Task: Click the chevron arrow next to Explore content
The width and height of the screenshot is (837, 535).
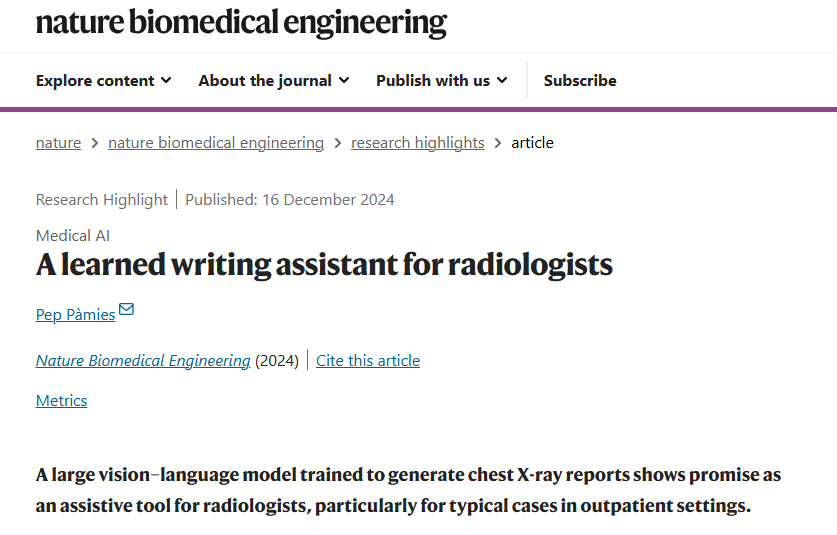Action: point(166,80)
